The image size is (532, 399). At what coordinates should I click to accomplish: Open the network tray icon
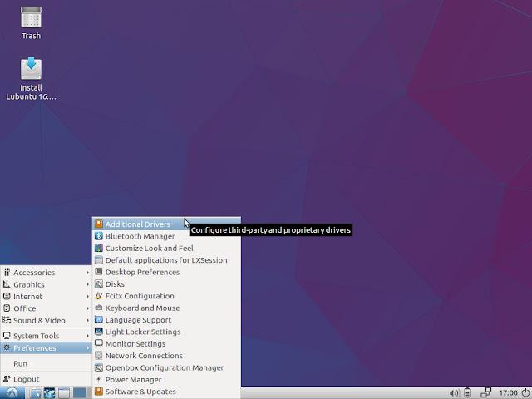(485, 392)
